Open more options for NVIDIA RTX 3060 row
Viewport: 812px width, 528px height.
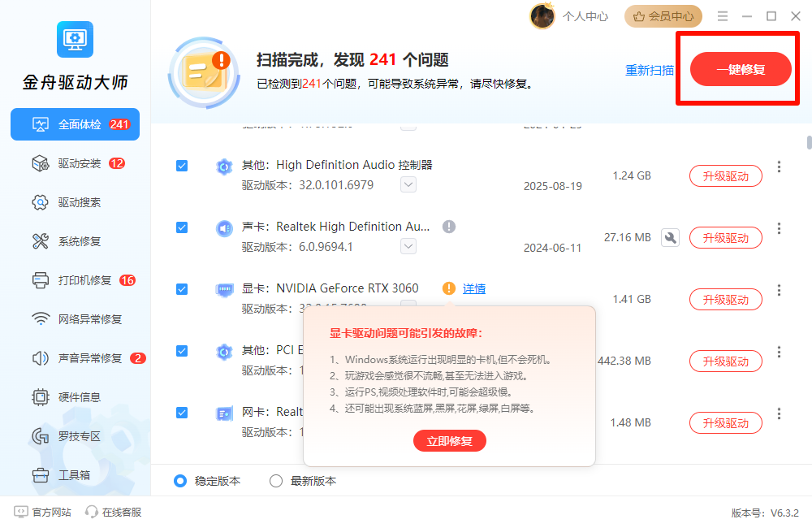tap(779, 290)
